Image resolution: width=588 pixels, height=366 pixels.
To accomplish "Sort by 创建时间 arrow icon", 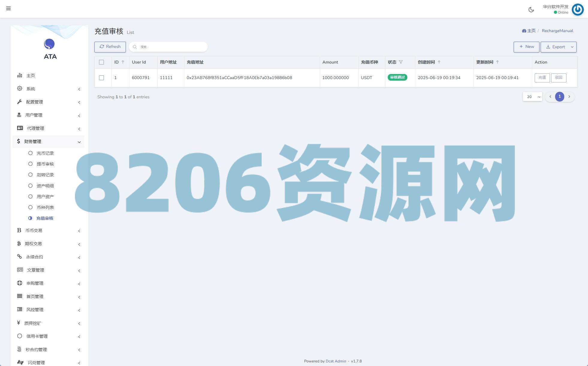I will (x=439, y=62).
